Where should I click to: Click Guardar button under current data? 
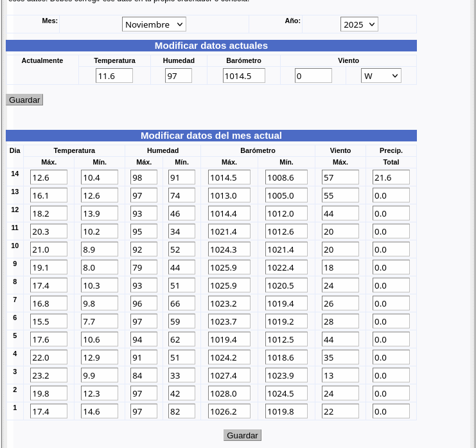click(24, 100)
